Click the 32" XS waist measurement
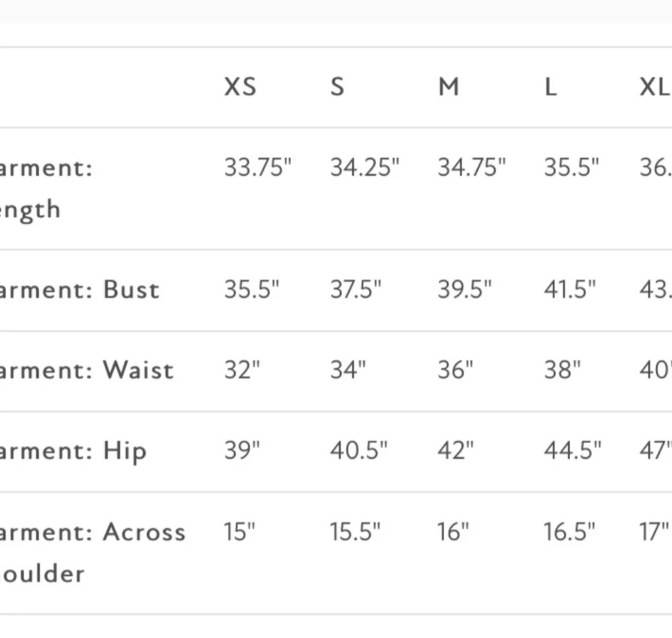 [242, 370]
